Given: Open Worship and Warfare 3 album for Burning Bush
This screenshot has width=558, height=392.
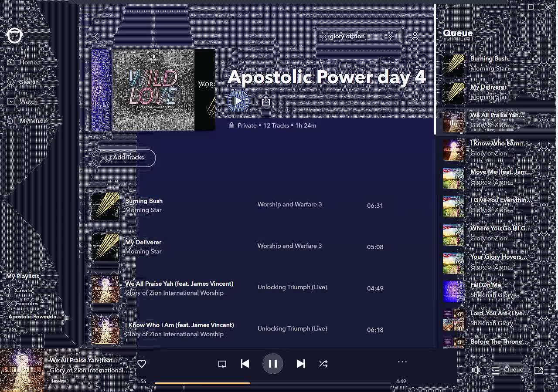Looking at the screenshot, I should tap(289, 204).
